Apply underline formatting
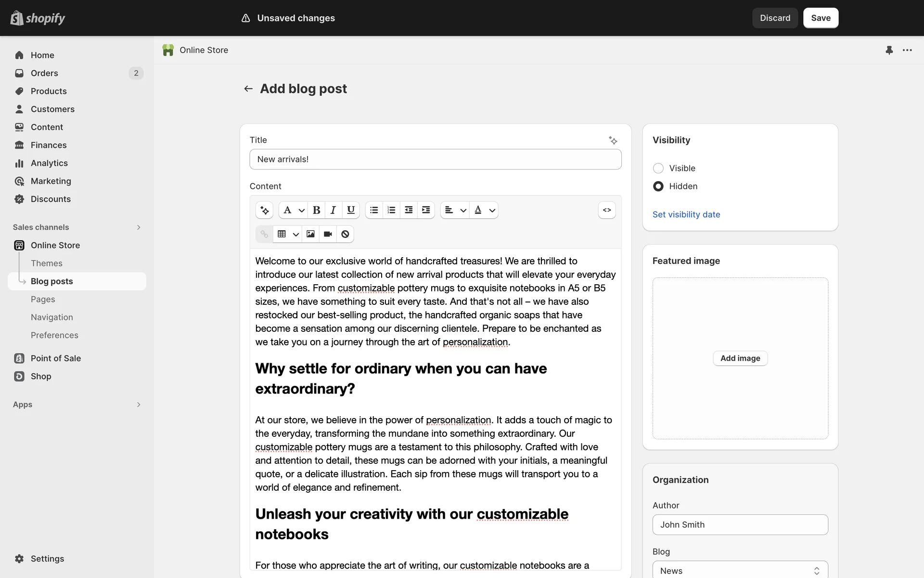This screenshot has width=924, height=578. 351,210
